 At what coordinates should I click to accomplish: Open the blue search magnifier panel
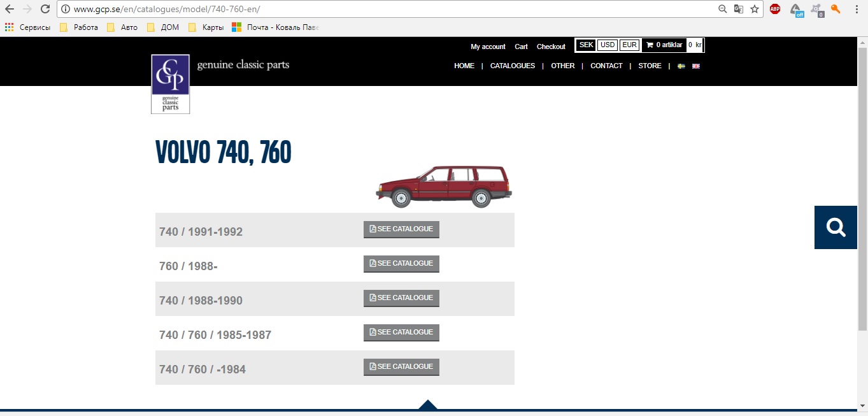point(835,227)
